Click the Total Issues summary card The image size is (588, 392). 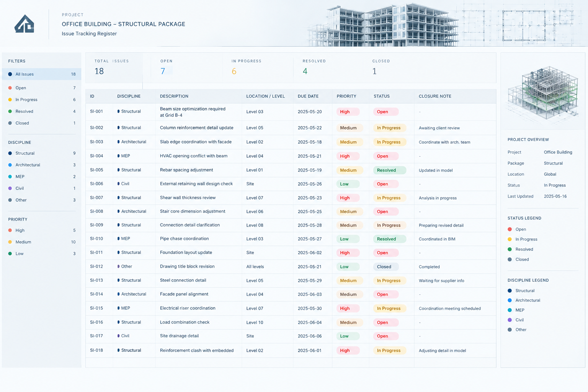tap(114, 67)
